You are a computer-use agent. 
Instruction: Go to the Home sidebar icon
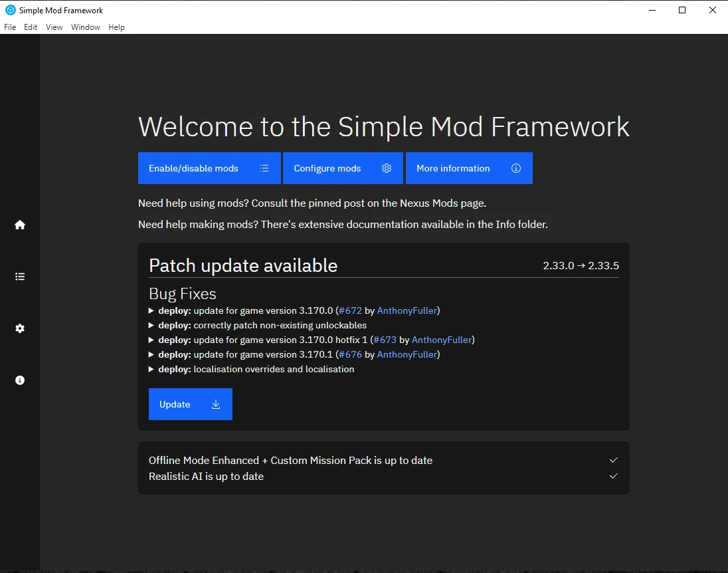tap(20, 225)
